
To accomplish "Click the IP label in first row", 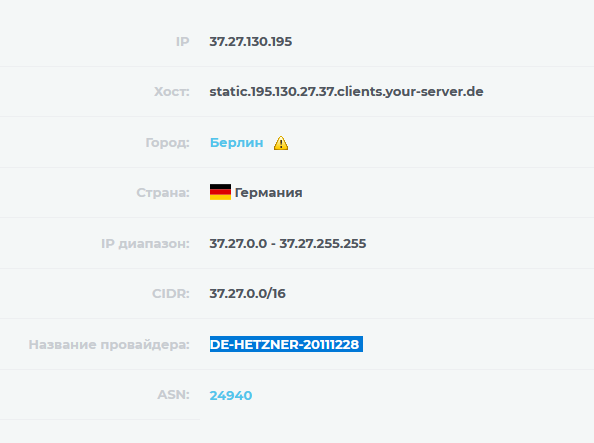I will 182,41.
